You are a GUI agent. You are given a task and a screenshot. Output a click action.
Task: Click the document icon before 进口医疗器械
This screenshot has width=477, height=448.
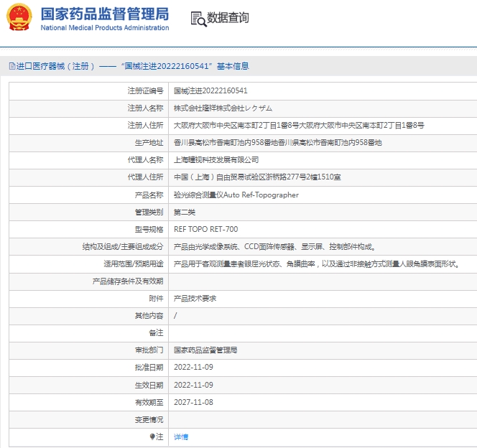12,66
